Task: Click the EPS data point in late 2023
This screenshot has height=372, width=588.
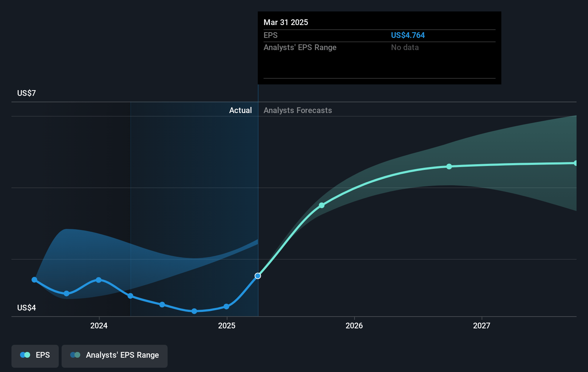Action: click(x=67, y=293)
